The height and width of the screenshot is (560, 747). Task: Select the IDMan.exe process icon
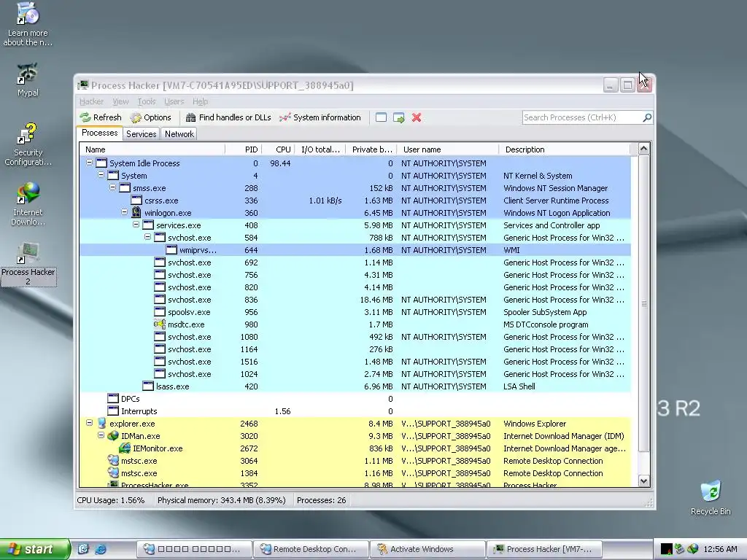coord(113,436)
